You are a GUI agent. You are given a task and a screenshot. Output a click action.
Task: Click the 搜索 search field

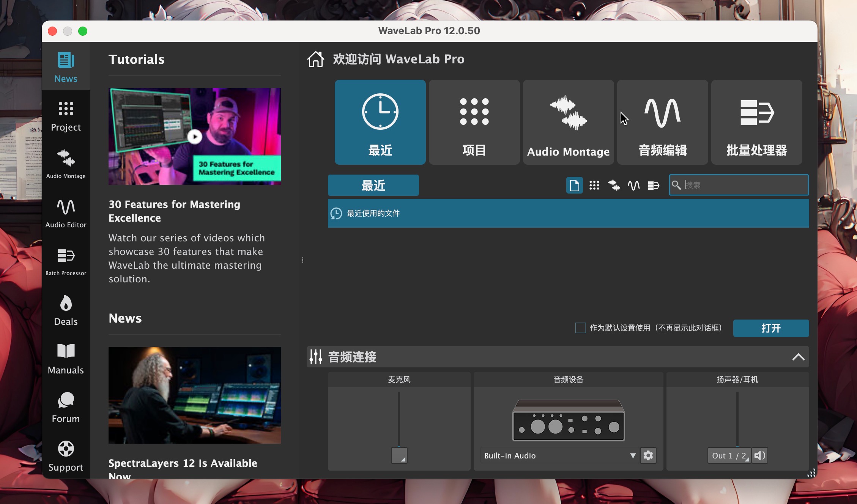click(x=739, y=185)
